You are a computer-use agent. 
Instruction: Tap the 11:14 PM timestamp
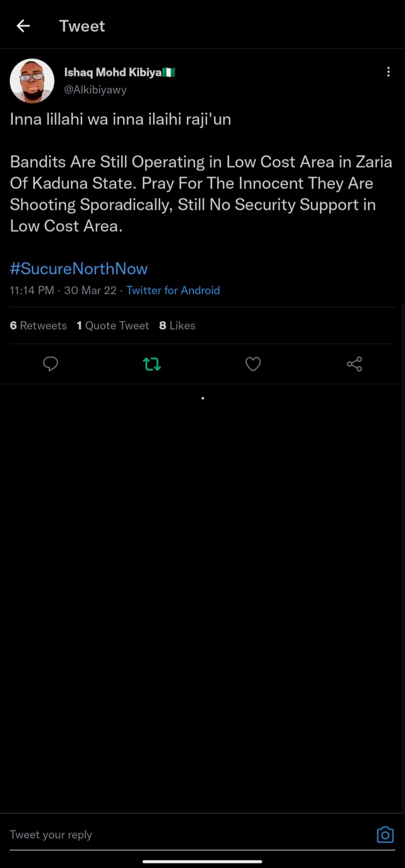coord(32,290)
